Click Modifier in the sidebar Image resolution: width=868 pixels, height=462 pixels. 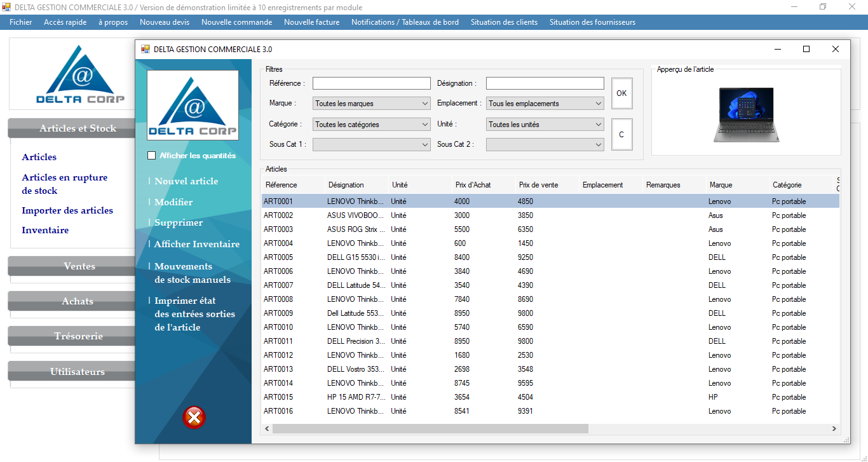pos(173,202)
